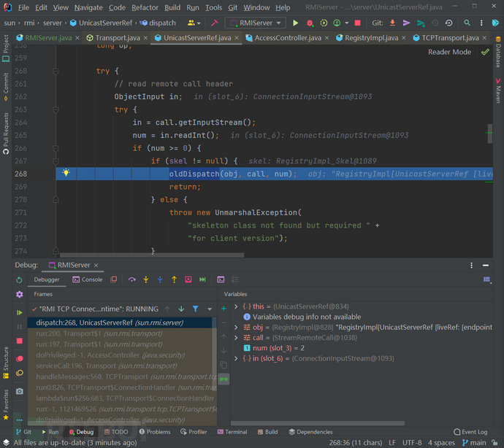Click Force Step Into blue arrow icon
The width and height of the screenshot is (504, 448).
pyautogui.click(x=160, y=279)
